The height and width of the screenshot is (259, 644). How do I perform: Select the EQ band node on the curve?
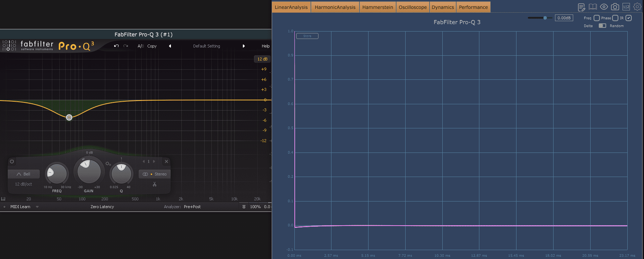[x=69, y=117]
